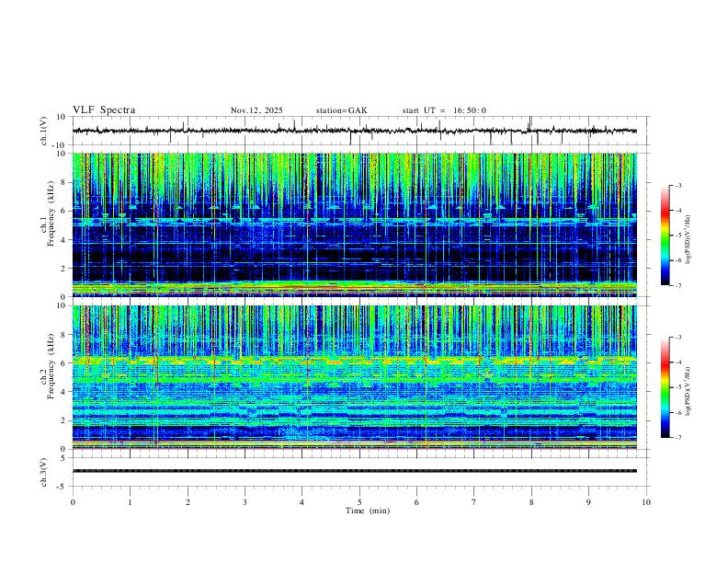Click the ch.1 spectrogram panel
This screenshot has width=728, height=563.
(x=355, y=224)
